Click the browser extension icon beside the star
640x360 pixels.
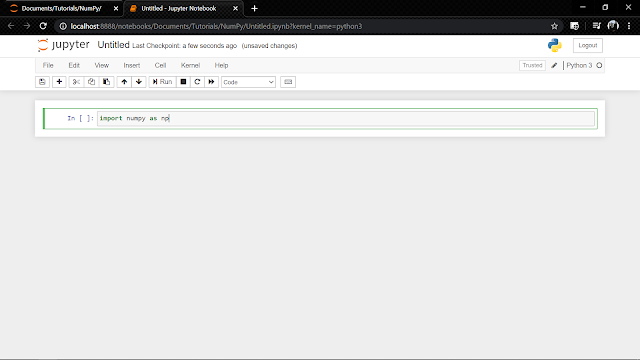574,26
